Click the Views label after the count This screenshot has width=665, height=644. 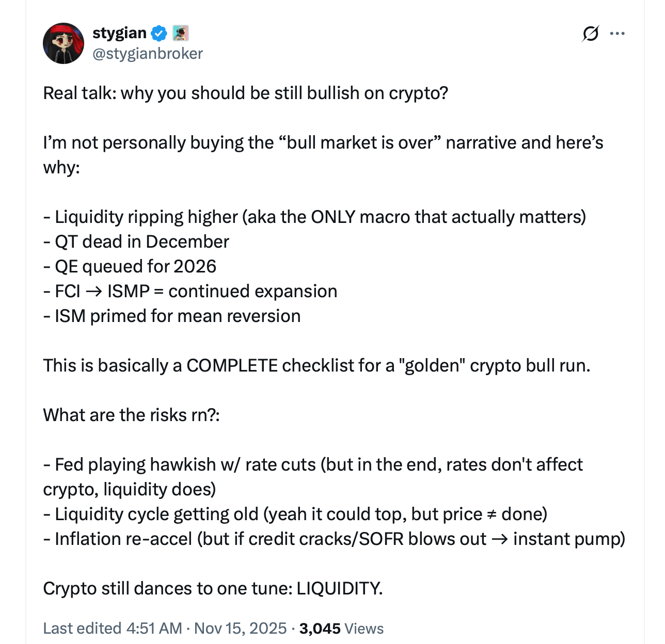pos(365,629)
